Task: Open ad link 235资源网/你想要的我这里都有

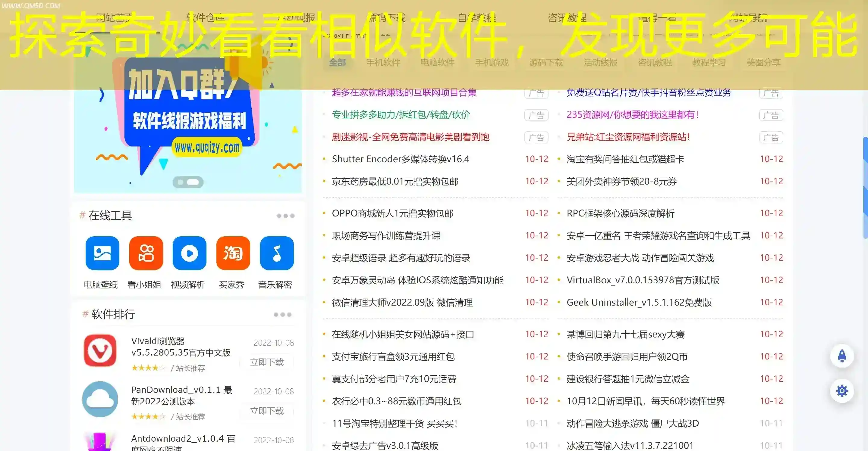Action: (x=633, y=115)
